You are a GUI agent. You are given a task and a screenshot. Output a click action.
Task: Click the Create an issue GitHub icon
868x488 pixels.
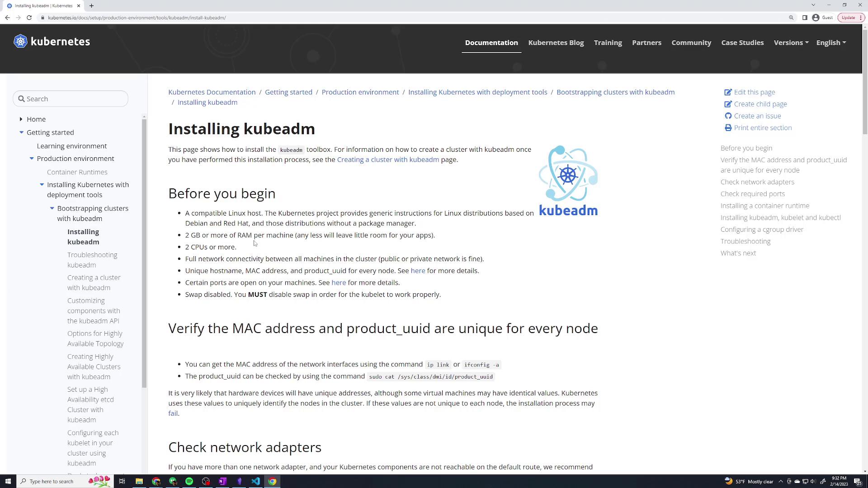(x=728, y=116)
